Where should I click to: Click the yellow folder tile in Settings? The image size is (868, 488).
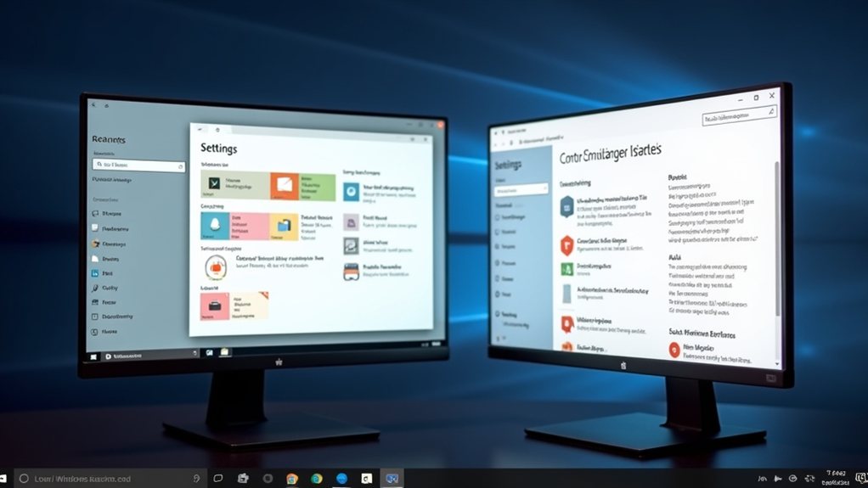tap(283, 227)
